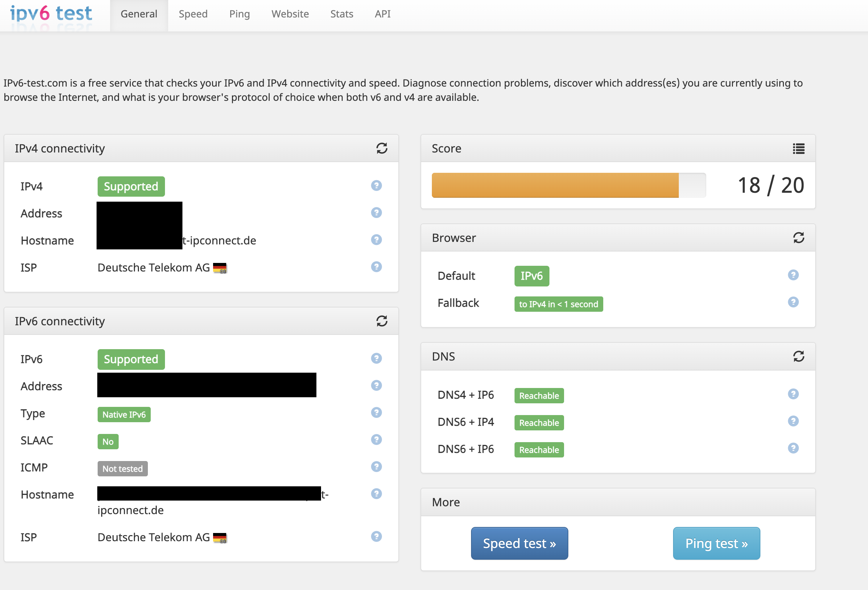Click help icon beside DNS6 + IP4

[x=793, y=421]
